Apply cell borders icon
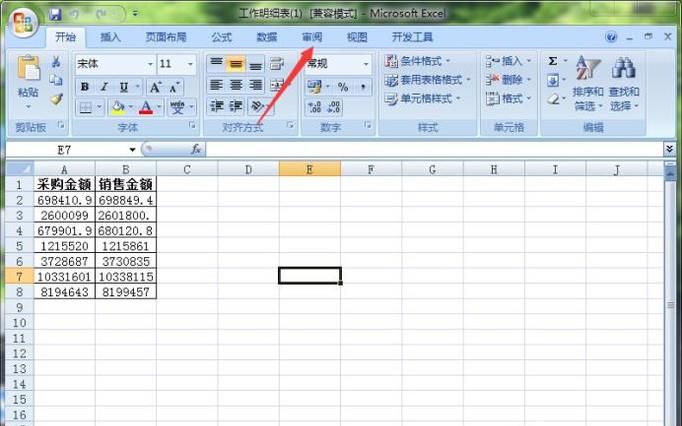 pyautogui.click(x=86, y=107)
